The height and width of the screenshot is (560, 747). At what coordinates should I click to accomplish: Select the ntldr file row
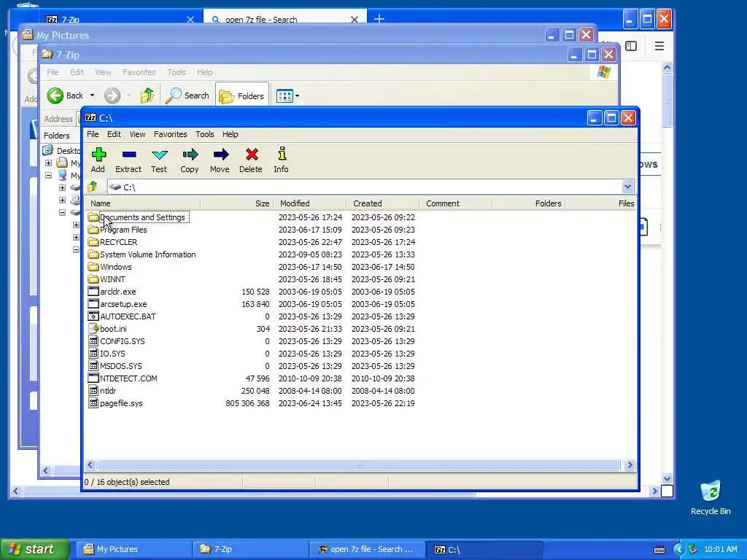(360, 391)
